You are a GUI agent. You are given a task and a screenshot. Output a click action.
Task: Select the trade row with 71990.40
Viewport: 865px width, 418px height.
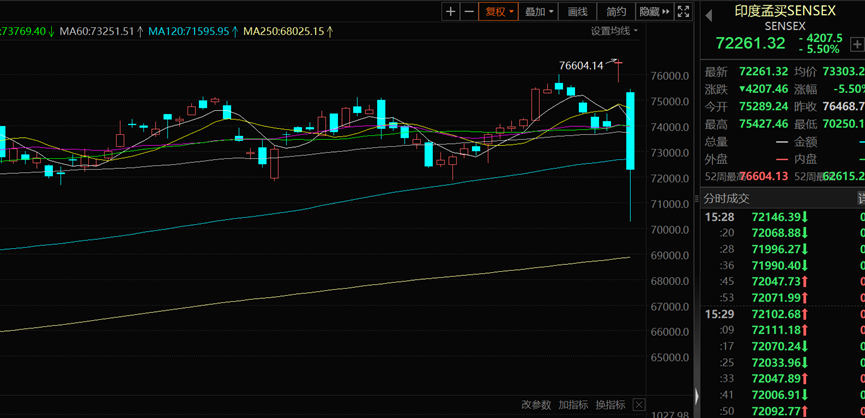point(783,266)
